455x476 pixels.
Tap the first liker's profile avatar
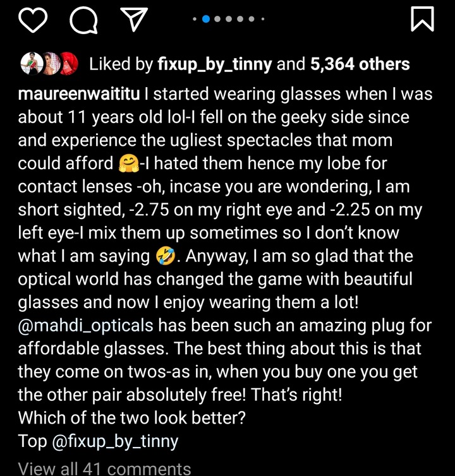click(32, 64)
